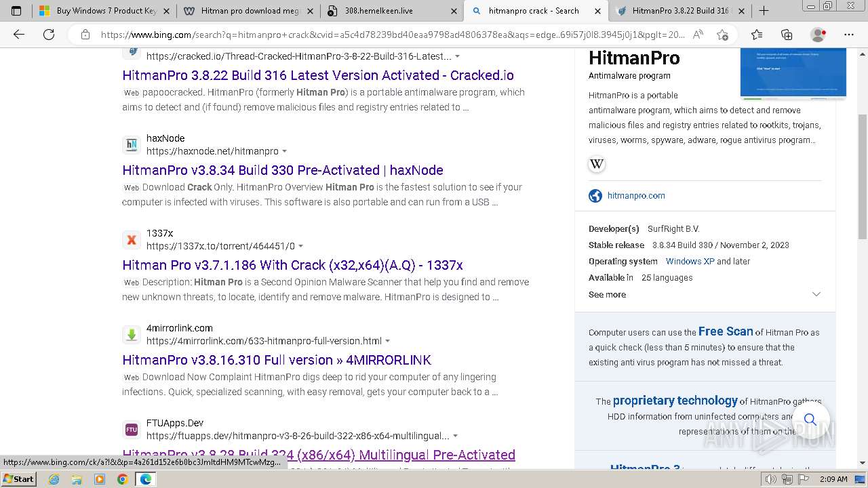Image resolution: width=868 pixels, height=488 pixels.
Task: Open the tab actions menu icon
Action: pyautogui.click(x=16, y=11)
